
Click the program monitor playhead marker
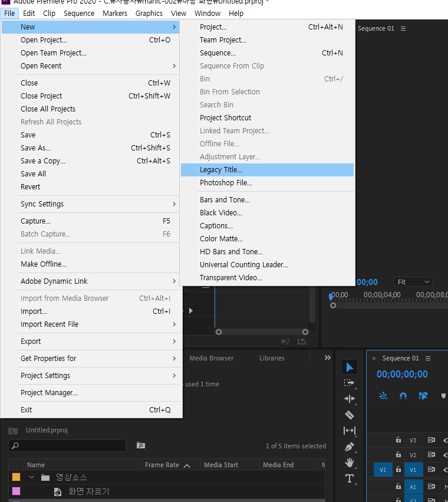coord(331,297)
